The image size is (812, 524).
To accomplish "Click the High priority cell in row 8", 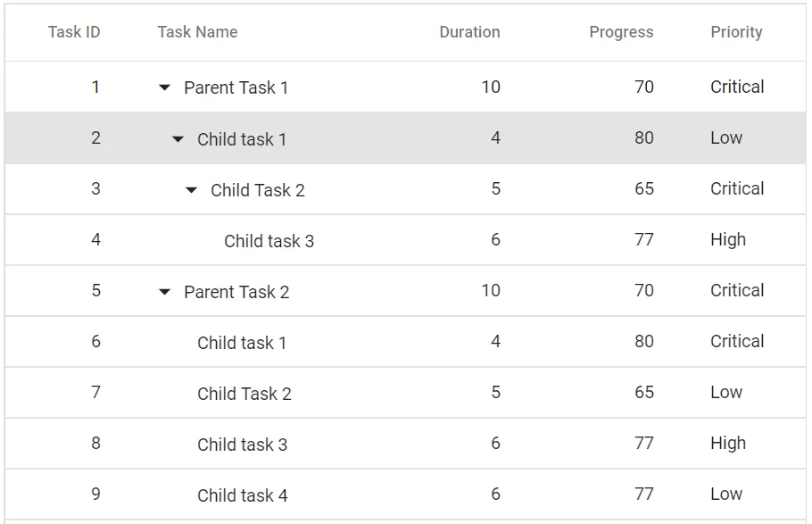I will point(728,444).
